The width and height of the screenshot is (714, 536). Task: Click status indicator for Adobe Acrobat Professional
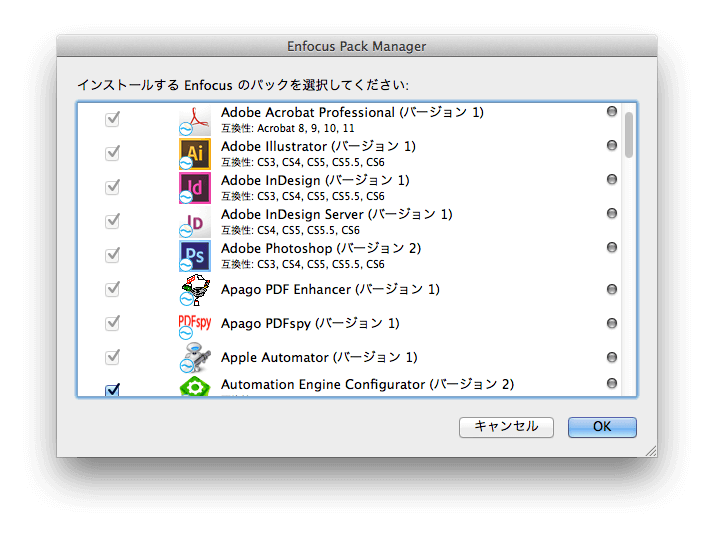(612, 112)
